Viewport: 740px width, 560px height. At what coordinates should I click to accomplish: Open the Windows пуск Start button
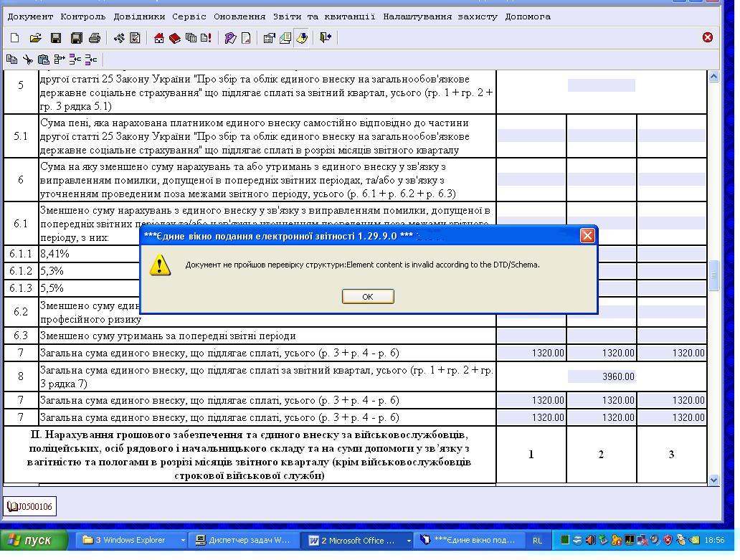tap(34, 540)
